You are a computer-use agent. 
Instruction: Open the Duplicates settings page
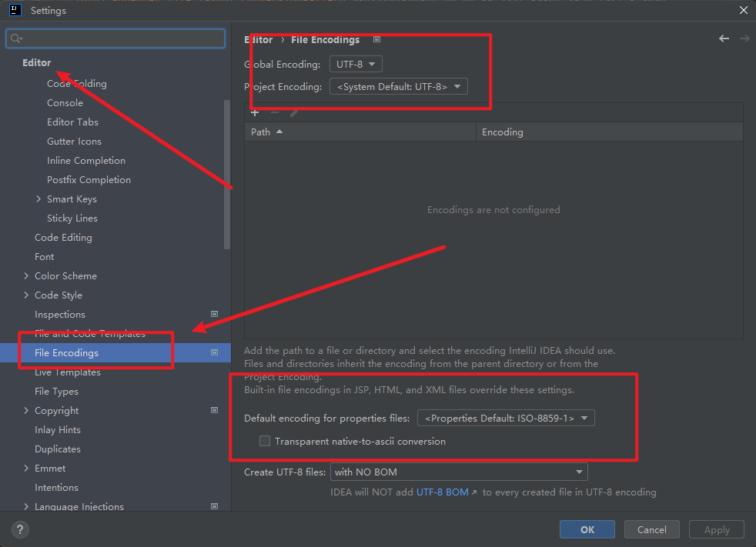pos(58,449)
